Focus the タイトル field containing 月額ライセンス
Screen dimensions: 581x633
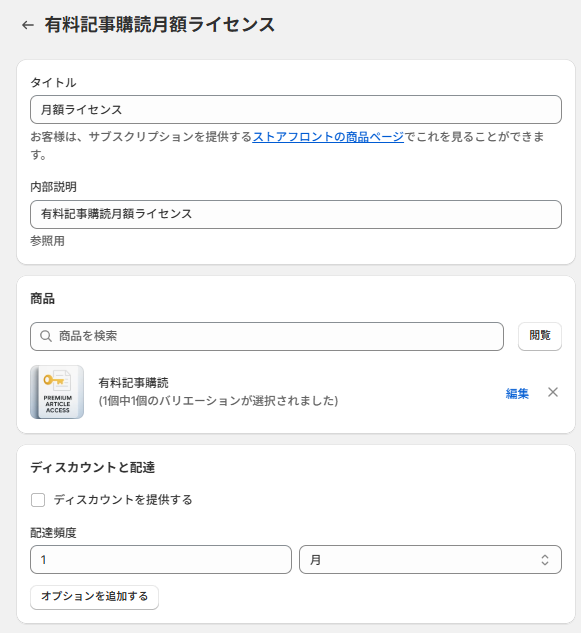point(296,109)
